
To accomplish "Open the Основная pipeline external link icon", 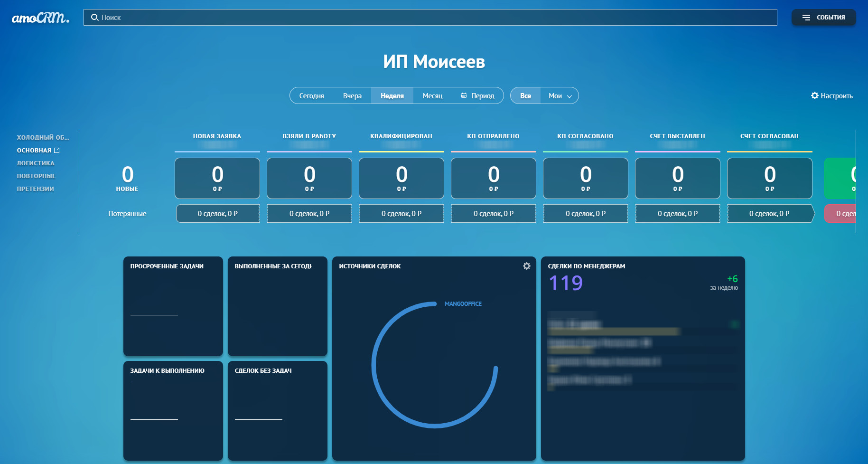I will 57,151.
